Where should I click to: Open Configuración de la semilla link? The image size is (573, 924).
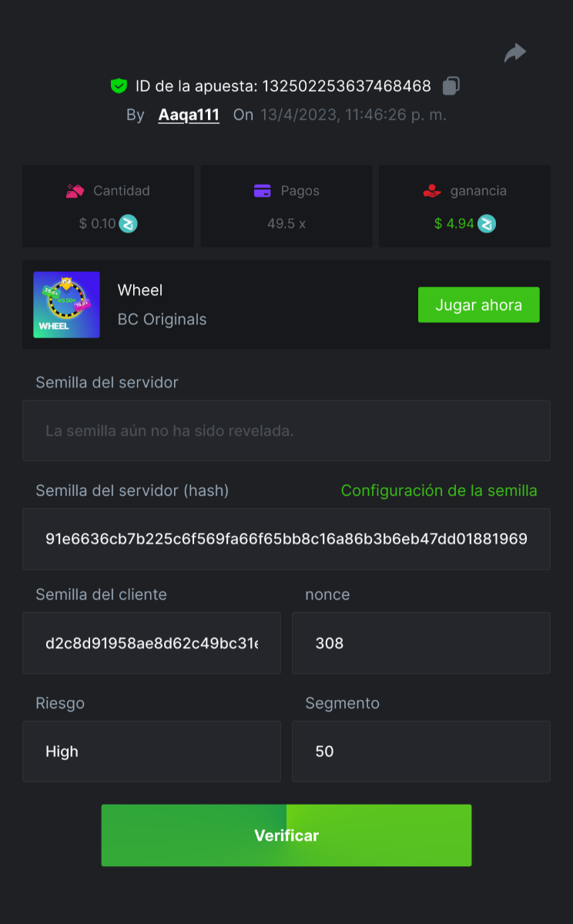tap(439, 490)
